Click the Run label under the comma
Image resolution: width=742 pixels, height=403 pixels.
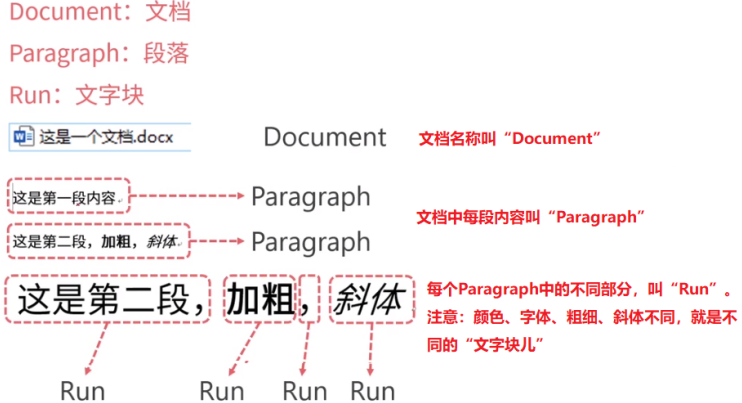click(x=305, y=391)
